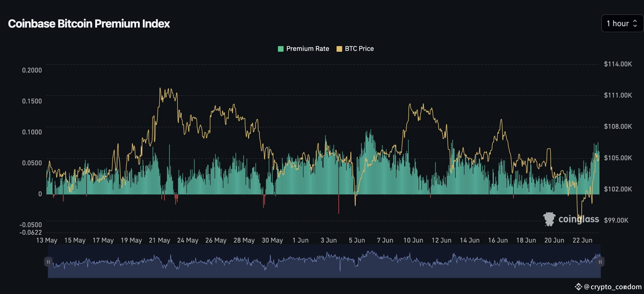The image size is (644, 294).
Task: Click the $102.00K price axis label
Action: click(x=618, y=189)
